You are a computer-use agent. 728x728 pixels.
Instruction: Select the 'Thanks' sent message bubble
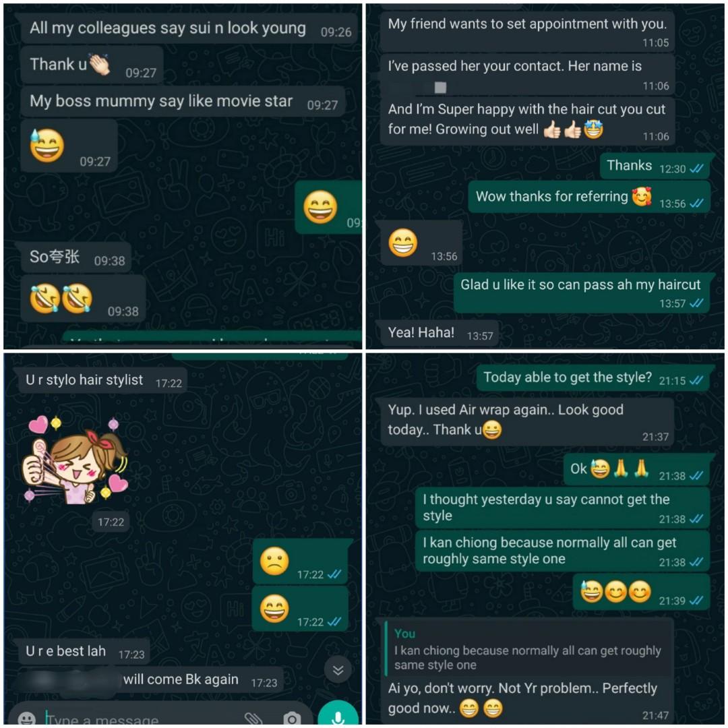[x=654, y=166]
